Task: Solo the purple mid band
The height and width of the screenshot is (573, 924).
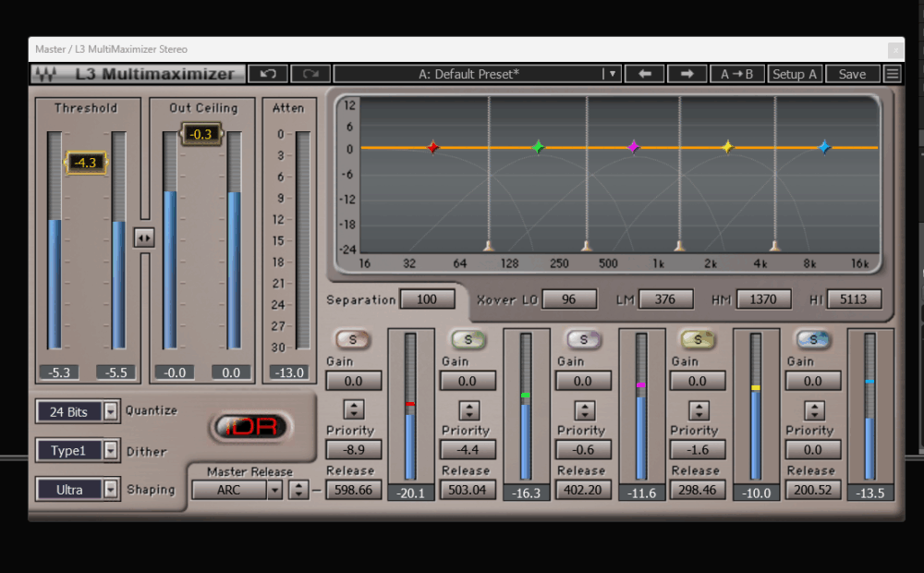Action: pos(583,339)
